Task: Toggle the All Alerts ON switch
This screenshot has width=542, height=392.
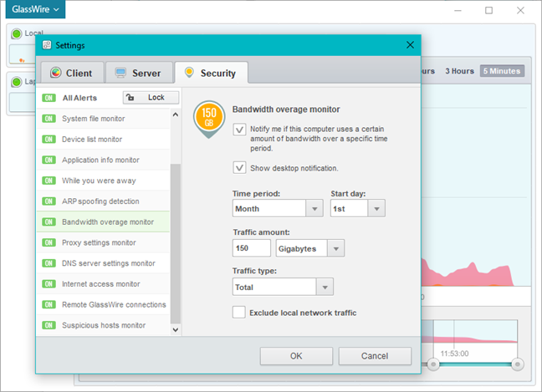Action: 49,98
